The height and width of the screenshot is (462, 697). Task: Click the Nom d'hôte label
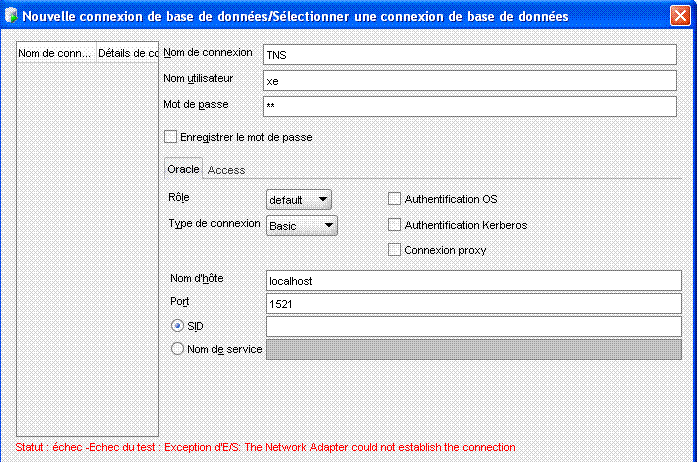(196, 278)
